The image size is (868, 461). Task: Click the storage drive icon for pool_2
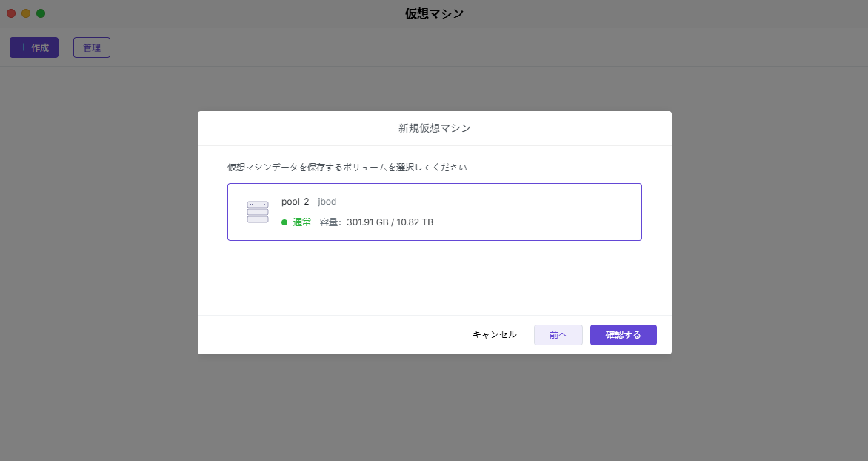click(x=258, y=212)
